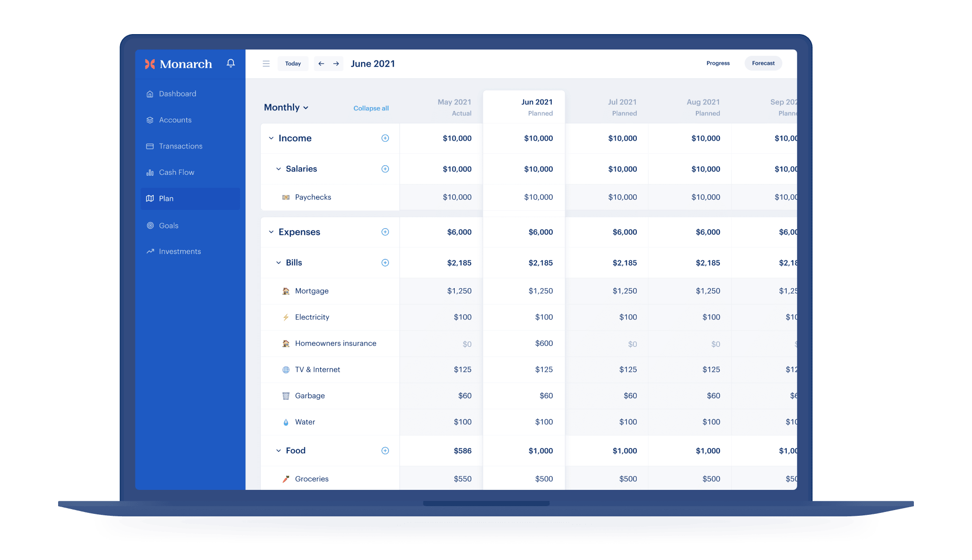Toggle the hamburger sidebar menu icon
Image resolution: width=972 pixels, height=560 pixels.
tap(266, 63)
